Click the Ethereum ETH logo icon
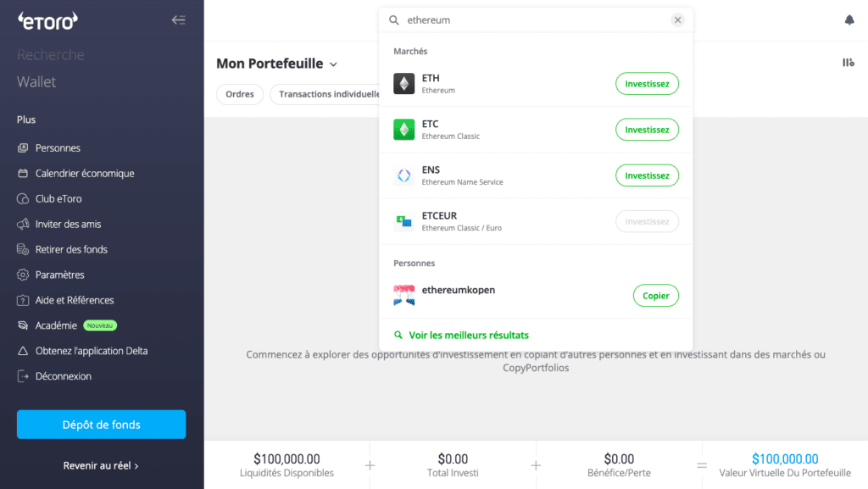The image size is (868, 489). (404, 83)
